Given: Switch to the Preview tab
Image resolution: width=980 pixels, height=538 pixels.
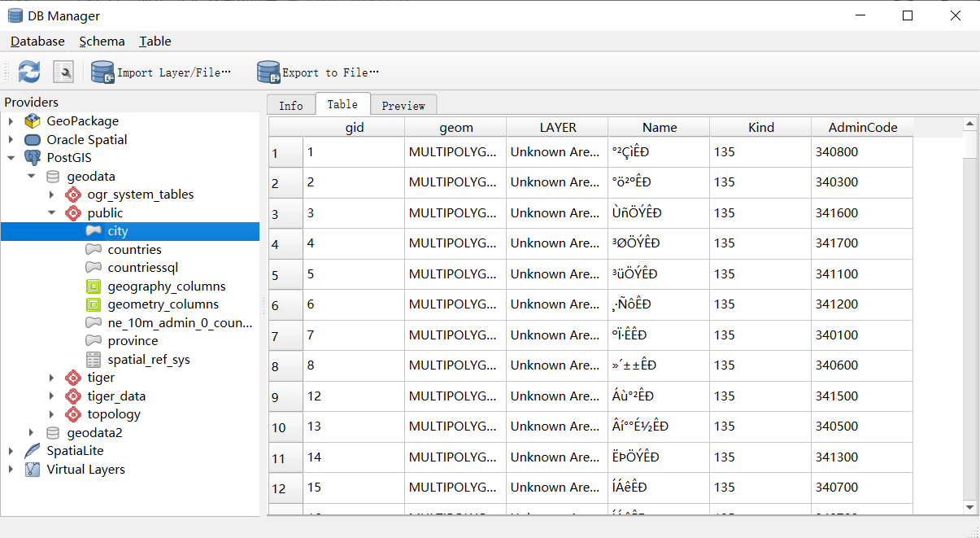Looking at the screenshot, I should [x=403, y=104].
